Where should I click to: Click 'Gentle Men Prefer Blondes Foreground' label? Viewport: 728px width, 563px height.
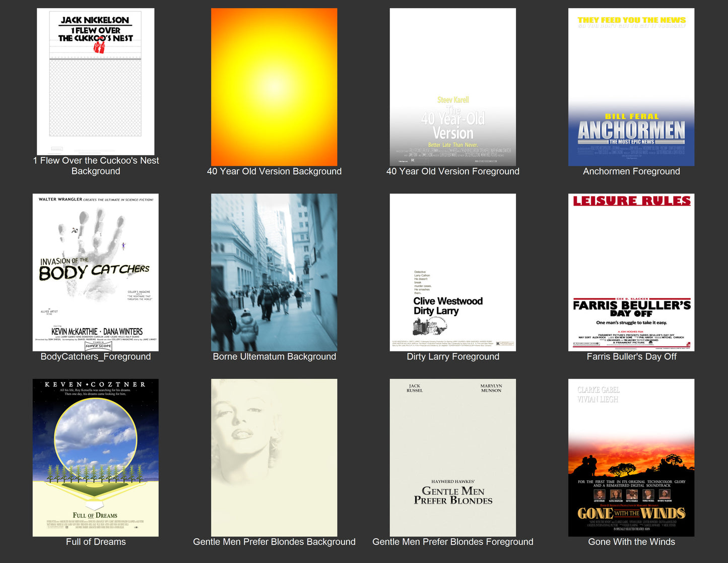[x=452, y=542]
